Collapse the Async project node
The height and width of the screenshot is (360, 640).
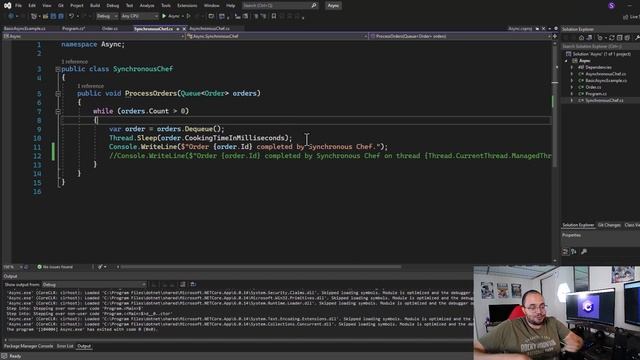[567, 61]
